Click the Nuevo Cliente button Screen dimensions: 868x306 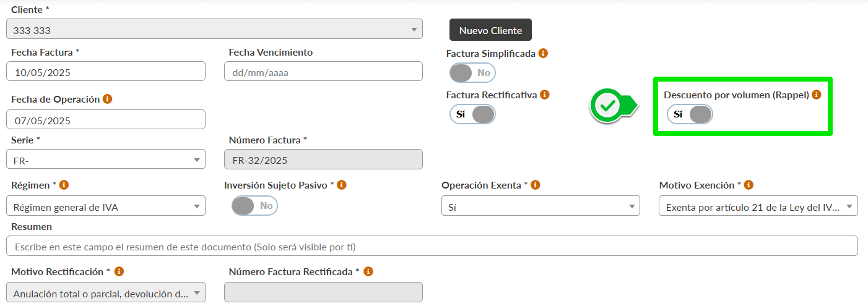tap(490, 30)
